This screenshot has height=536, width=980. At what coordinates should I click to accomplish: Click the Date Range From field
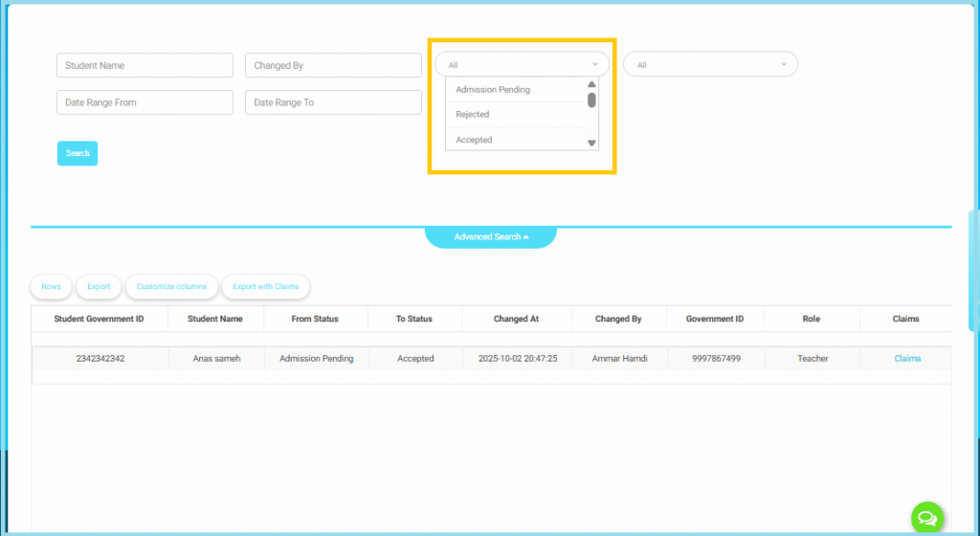click(x=145, y=102)
